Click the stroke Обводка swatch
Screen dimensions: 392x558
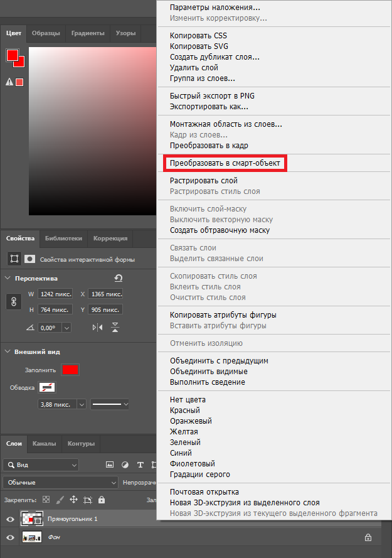pyautogui.click(x=47, y=387)
